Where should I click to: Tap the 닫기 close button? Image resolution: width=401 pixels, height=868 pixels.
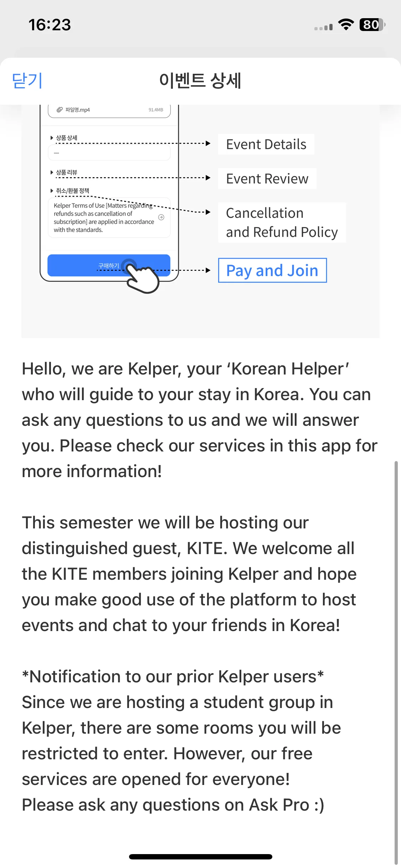coord(27,81)
